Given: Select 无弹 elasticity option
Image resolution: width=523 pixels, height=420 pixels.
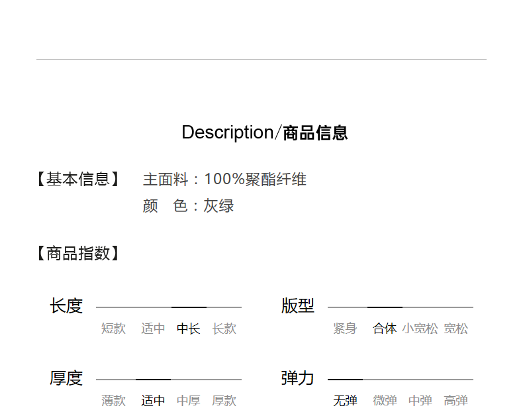Looking at the screenshot, I should pos(345,401).
